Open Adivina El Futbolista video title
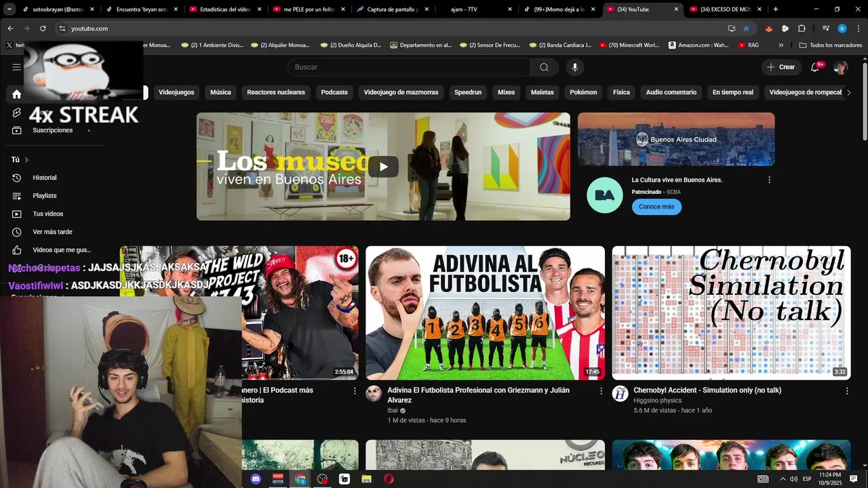The height and width of the screenshot is (488, 868). point(478,395)
